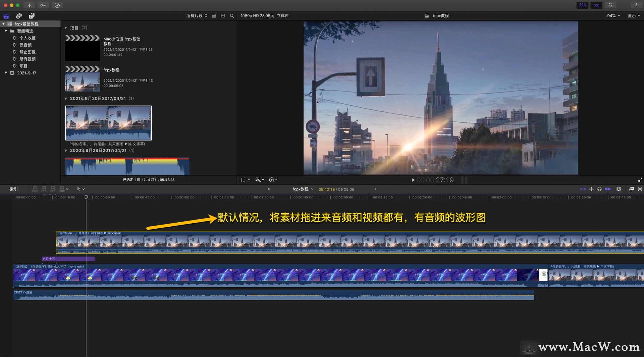This screenshot has height=357, width=644.
Task: Select the 所有视频 smart collection
Action: click(x=27, y=59)
